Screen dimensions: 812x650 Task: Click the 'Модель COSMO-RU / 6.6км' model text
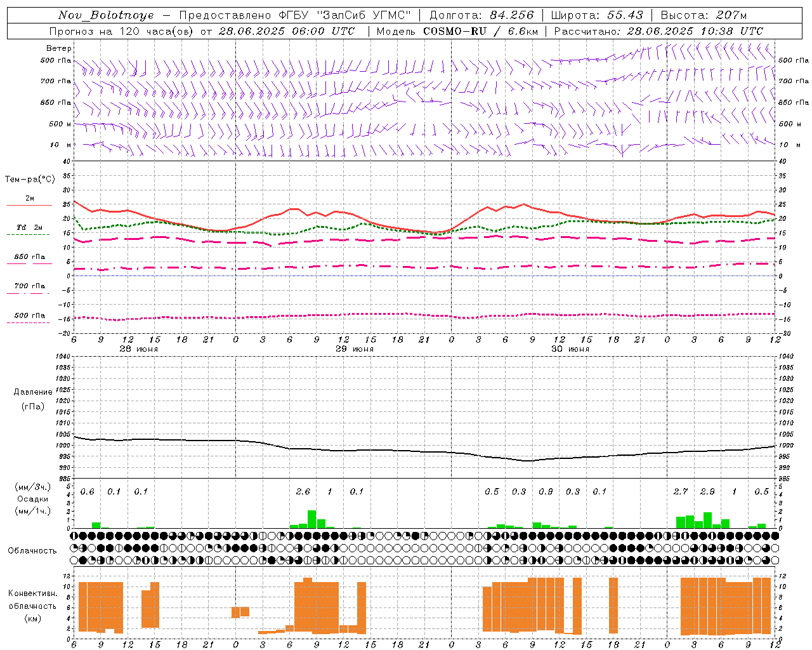coord(457,31)
